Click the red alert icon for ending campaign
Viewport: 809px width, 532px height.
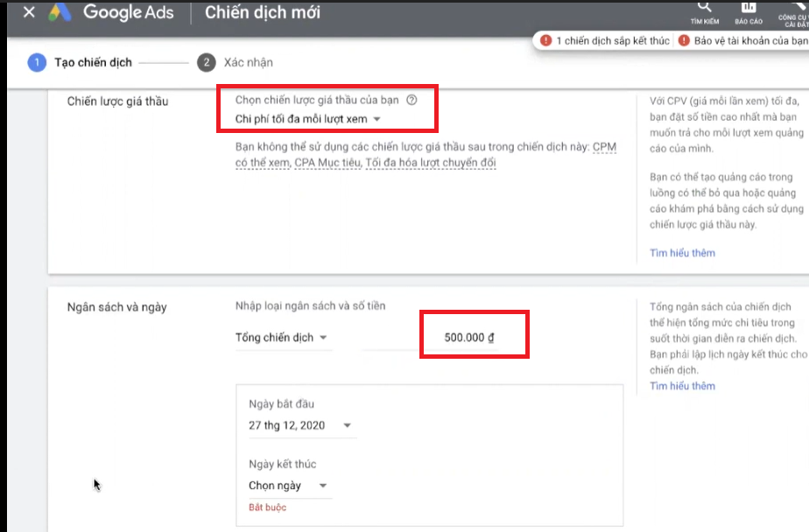(546, 41)
